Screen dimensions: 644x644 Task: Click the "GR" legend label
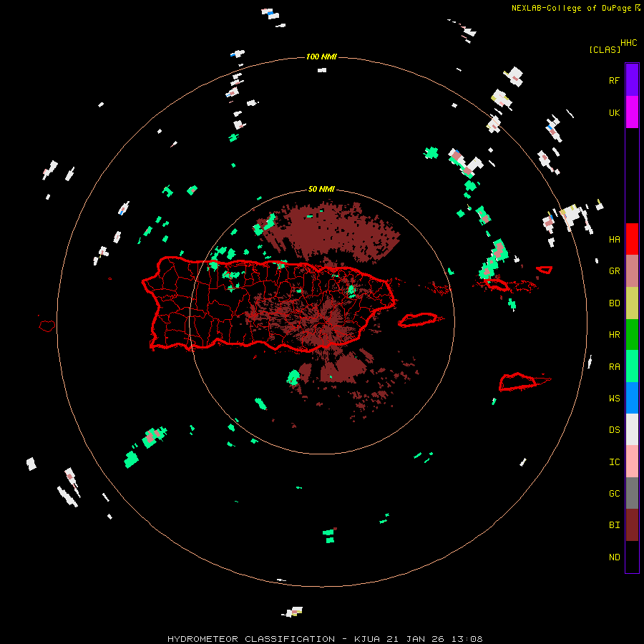[614, 271]
